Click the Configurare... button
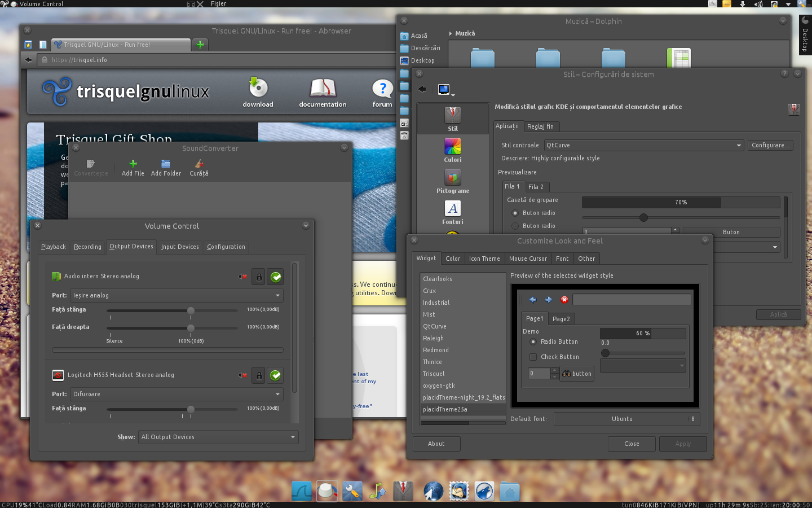The height and width of the screenshot is (508, 812). point(770,146)
